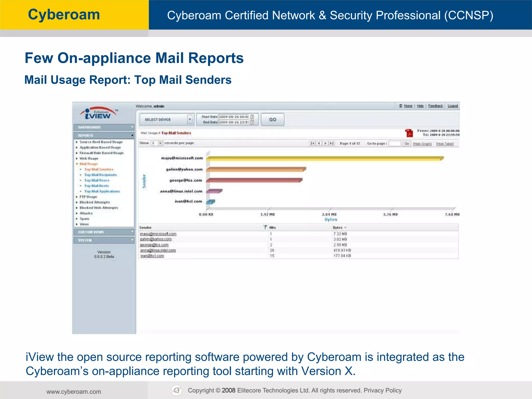Click the red george@tcs.com bar
The height and width of the screenshot is (399, 532).
[x=254, y=180]
